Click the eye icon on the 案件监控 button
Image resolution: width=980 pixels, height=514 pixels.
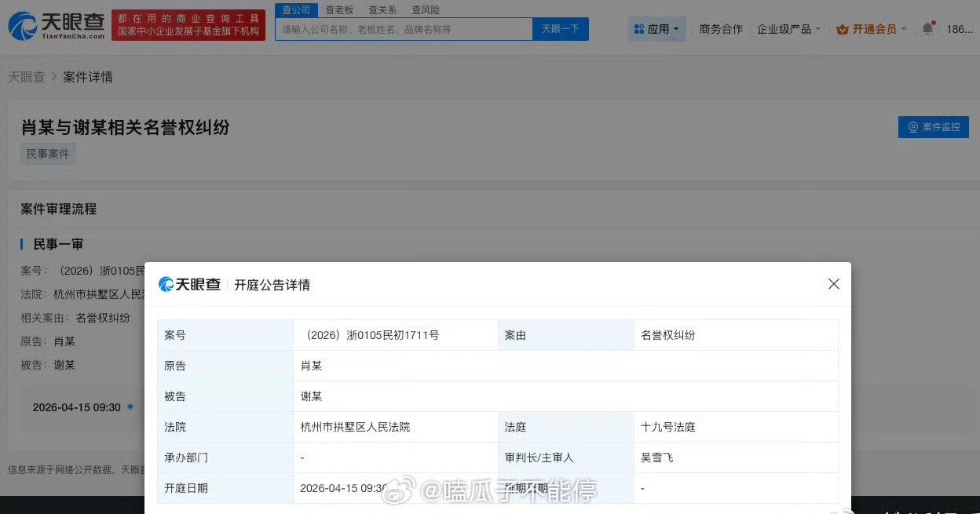912,127
